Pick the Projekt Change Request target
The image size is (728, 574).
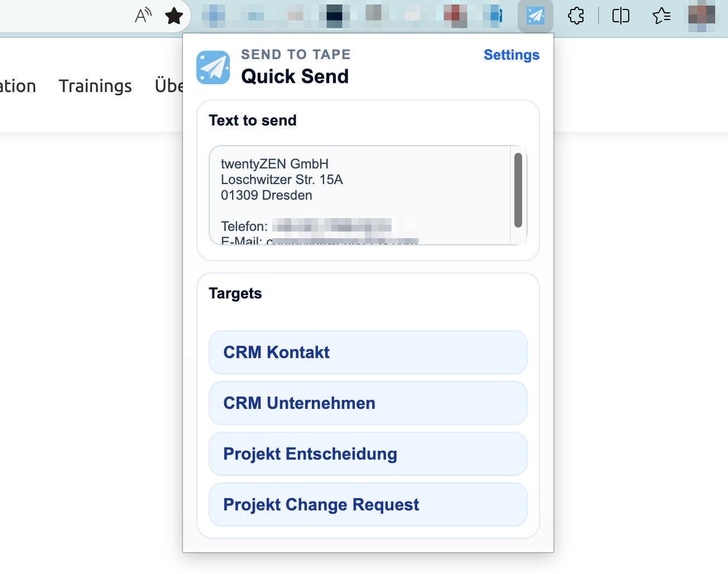coord(368,505)
